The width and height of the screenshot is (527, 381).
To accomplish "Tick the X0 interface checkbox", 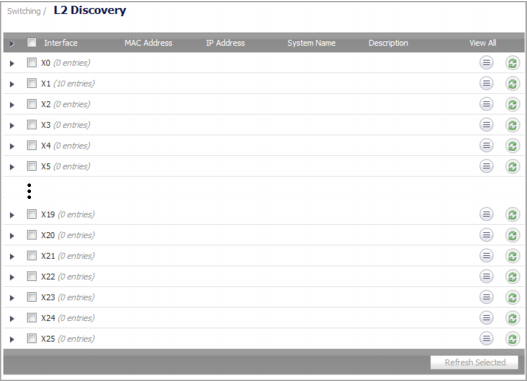I will click(x=32, y=62).
